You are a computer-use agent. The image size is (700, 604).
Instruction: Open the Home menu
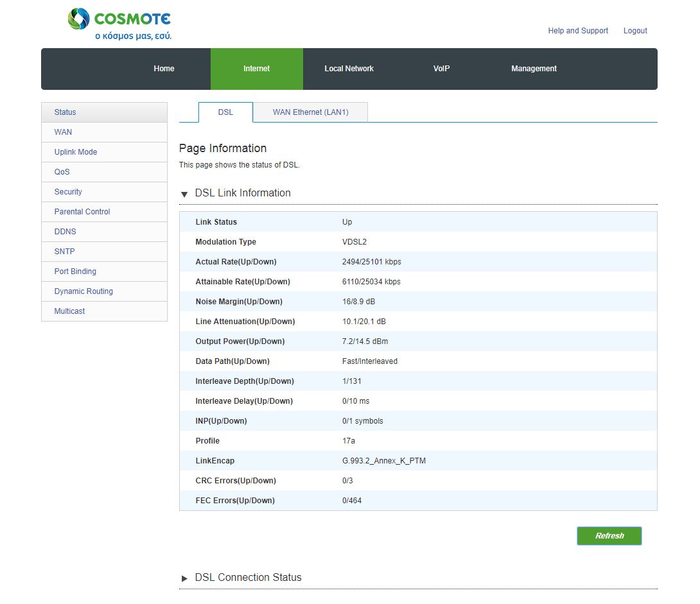tap(164, 69)
